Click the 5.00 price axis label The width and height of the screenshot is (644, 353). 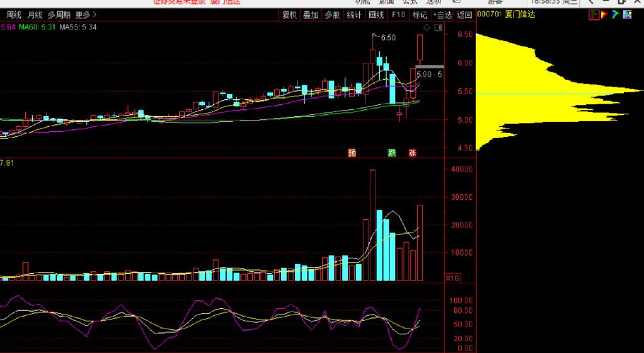click(x=465, y=120)
